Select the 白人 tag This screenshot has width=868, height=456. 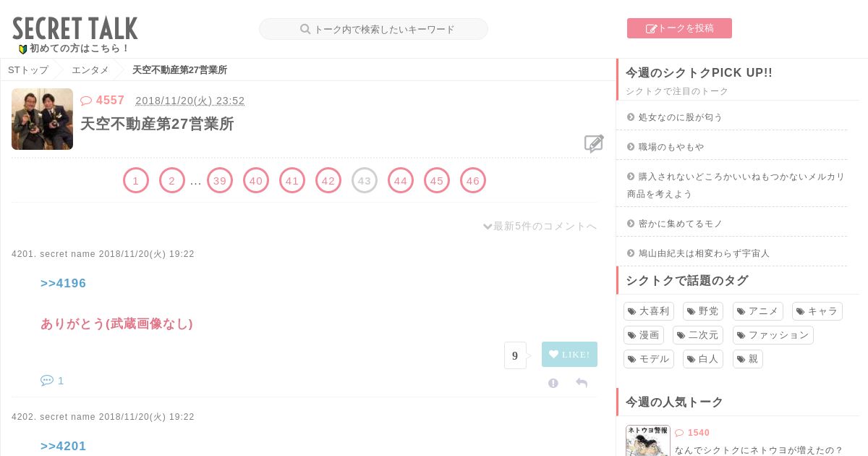tap(703, 359)
